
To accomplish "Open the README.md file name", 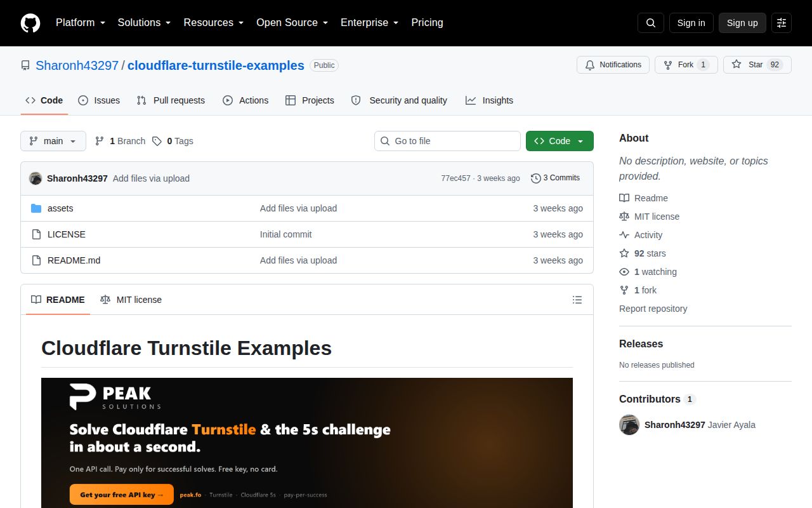I will tap(74, 260).
